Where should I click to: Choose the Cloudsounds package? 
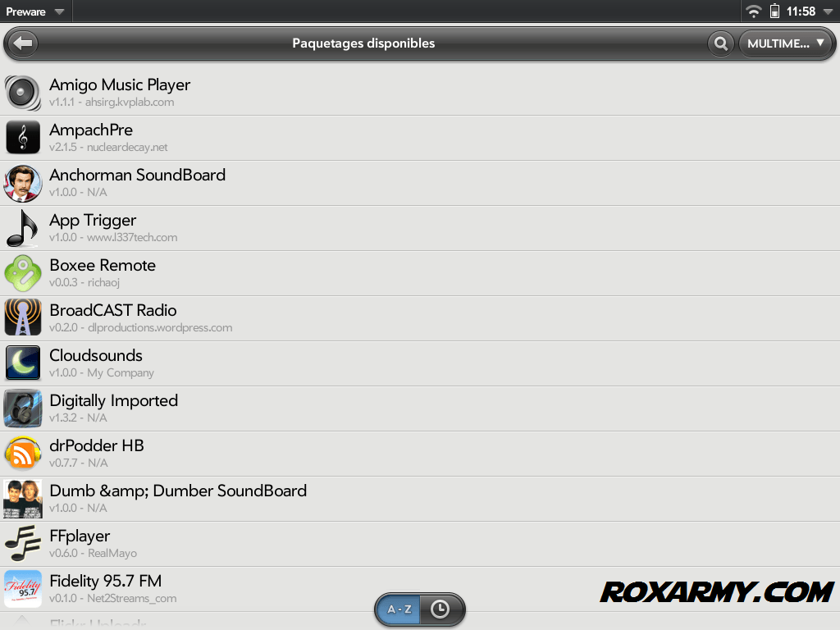click(x=420, y=363)
